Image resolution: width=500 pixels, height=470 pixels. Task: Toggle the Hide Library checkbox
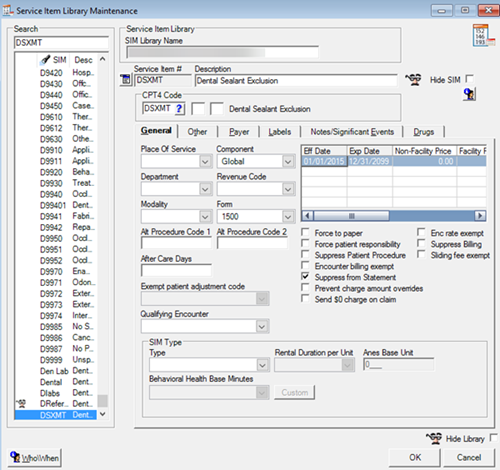[494, 438]
